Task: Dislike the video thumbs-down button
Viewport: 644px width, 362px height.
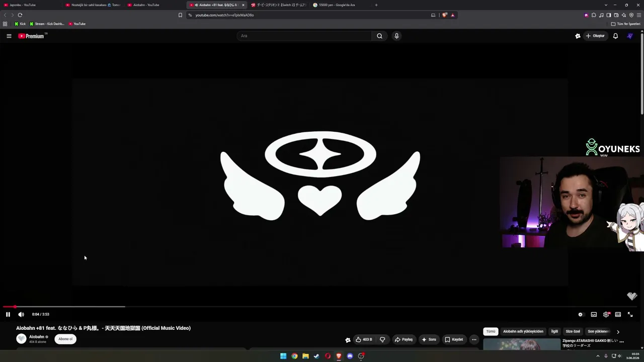Action: point(382,339)
